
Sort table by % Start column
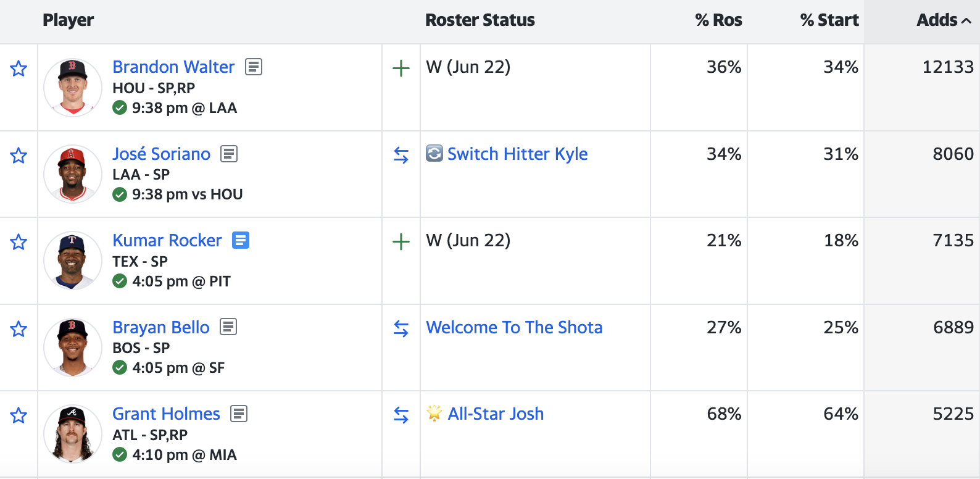(829, 20)
